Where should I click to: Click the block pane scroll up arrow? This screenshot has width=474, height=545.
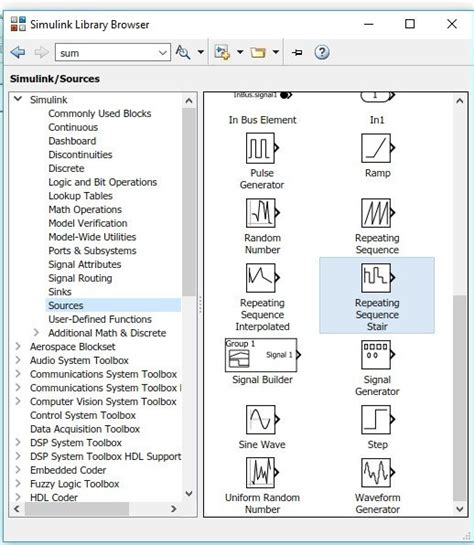pos(459,101)
